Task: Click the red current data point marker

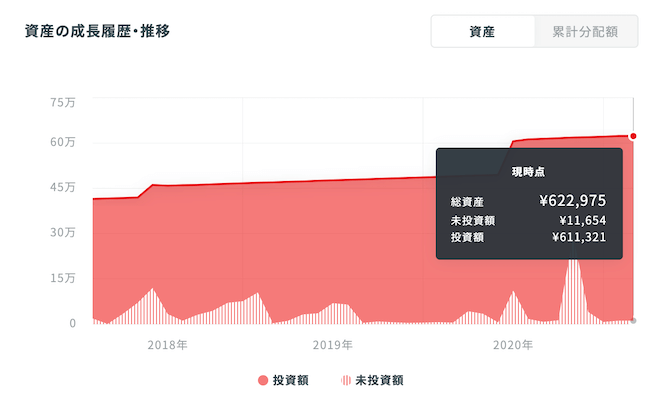Action: (633, 136)
